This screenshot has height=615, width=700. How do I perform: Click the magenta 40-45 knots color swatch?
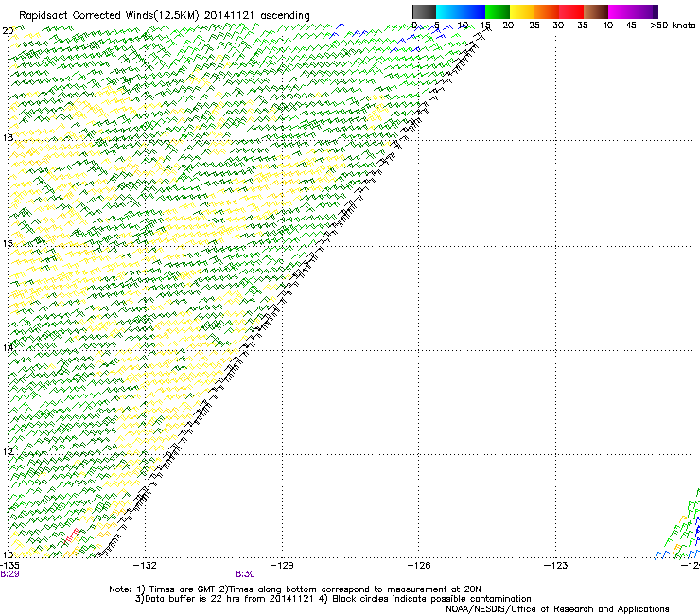point(621,11)
